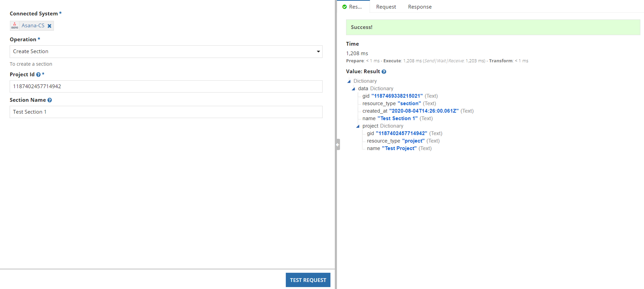This screenshot has width=644, height=289.
Task: Select section gid value "1187469338215021"
Action: [397, 96]
